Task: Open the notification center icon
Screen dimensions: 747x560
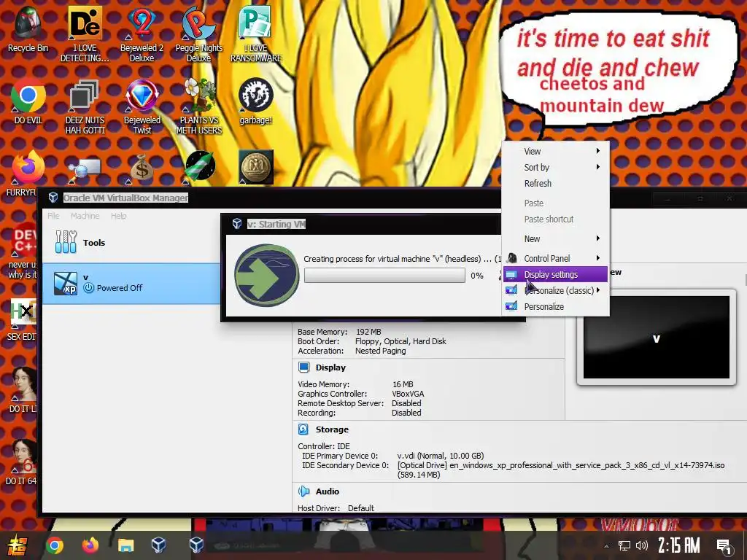Action: point(724,547)
